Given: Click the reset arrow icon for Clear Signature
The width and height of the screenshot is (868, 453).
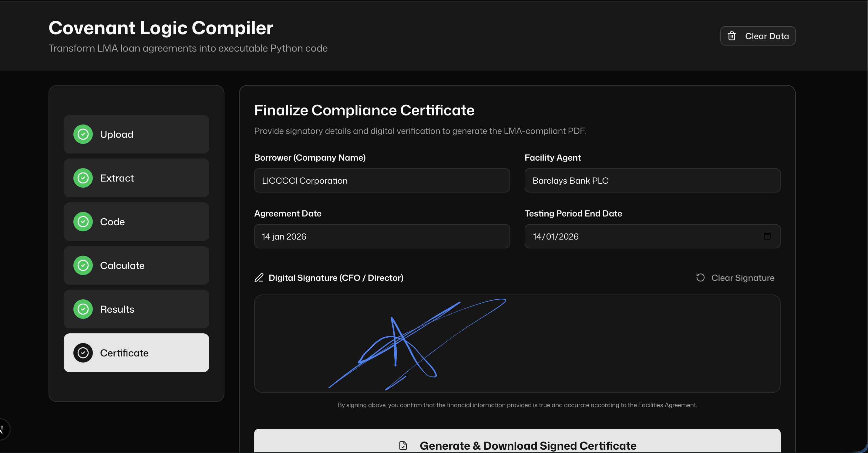Looking at the screenshot, I should pyautogui.click(x=700, y=278).
